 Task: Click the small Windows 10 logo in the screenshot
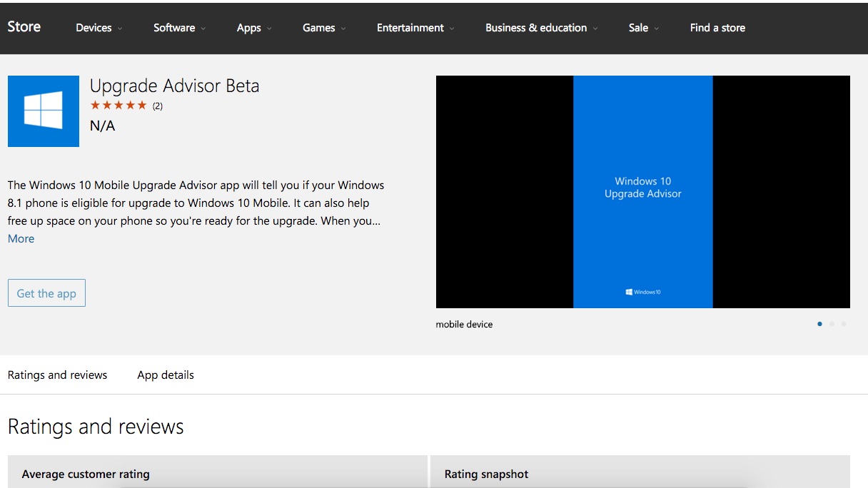pyautogui.click(x=642, y=292)
